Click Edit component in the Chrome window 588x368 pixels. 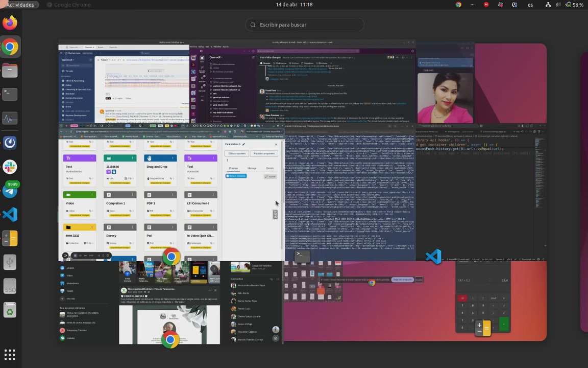click(x=237, y=153)
